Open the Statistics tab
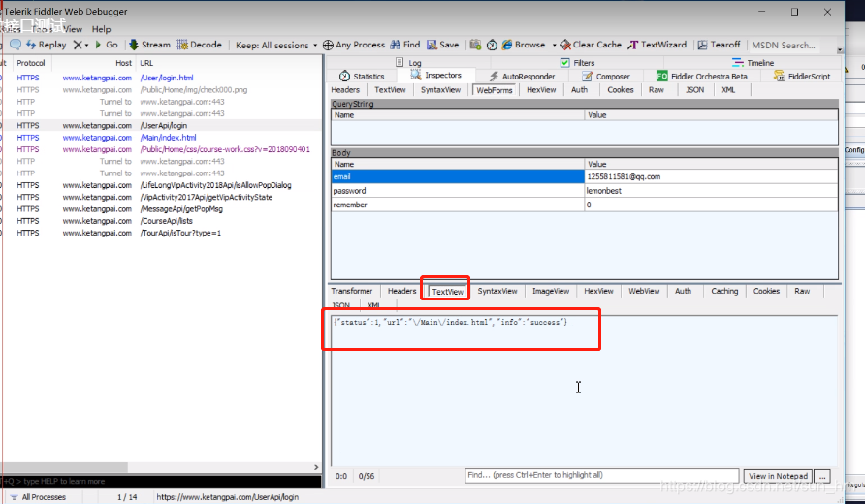865x504 pixels. [x=362, y=77]
